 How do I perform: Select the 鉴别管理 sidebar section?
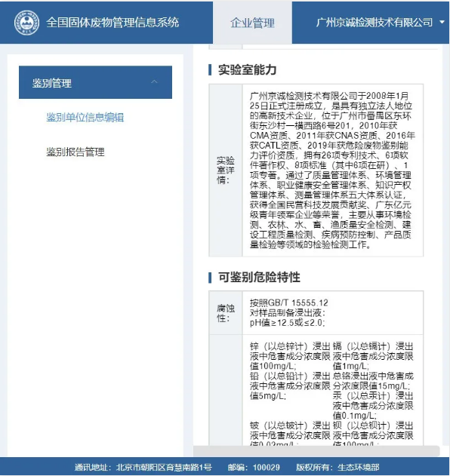(x=95, y=82)
